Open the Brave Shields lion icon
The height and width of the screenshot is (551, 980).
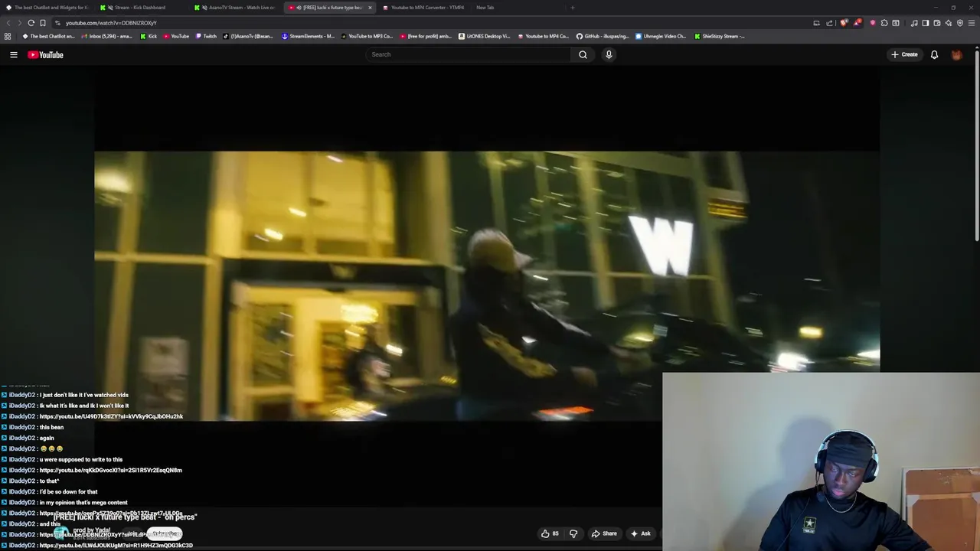pos(844,23)
